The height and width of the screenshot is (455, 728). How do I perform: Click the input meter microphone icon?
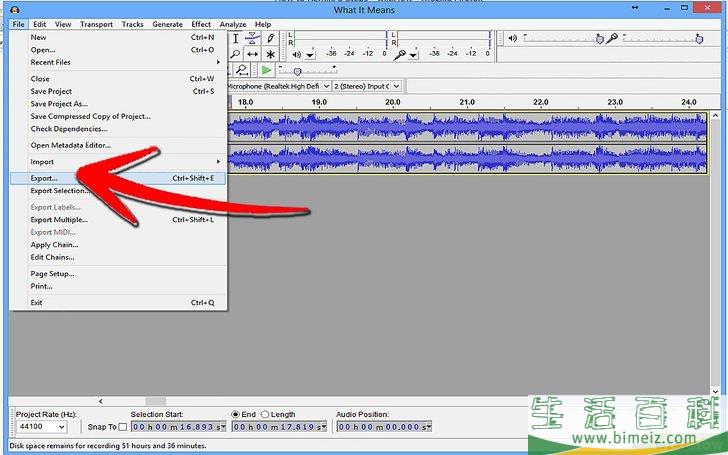pos(399,55)
